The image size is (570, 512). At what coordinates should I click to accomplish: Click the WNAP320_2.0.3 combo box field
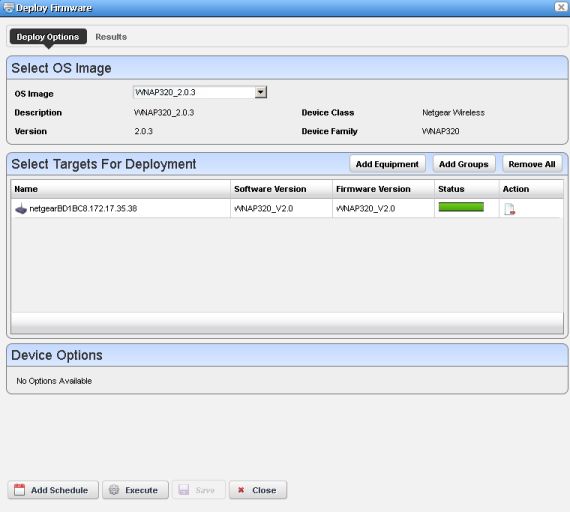(200, 92)
